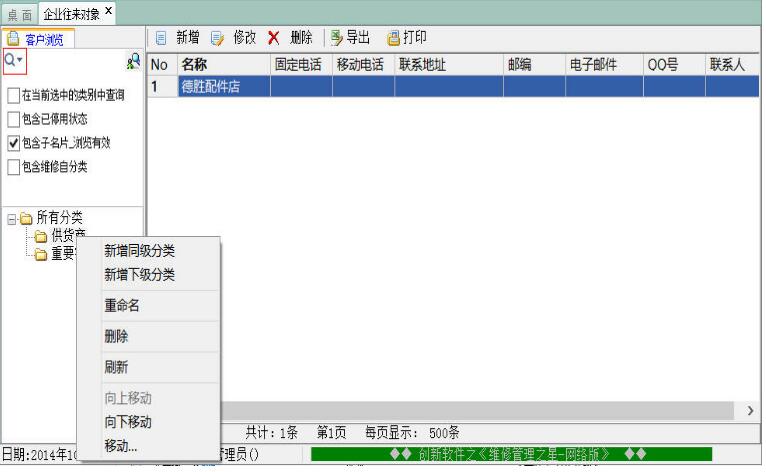Screen dimensions: 766x472
Task: Click the 打印 toolbar button label
Action: click(415, 38)
